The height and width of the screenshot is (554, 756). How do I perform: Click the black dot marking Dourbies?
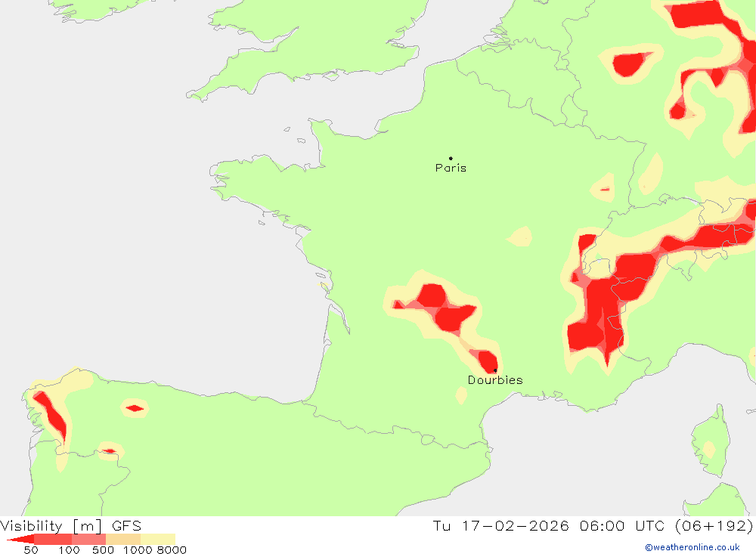tap(495, 370)
